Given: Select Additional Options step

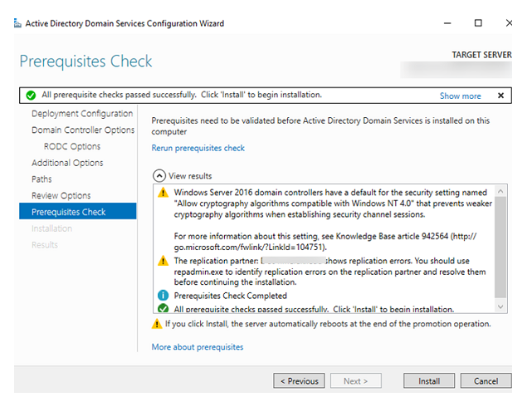Looking at the screenshot, I should (x=67, y=163).
